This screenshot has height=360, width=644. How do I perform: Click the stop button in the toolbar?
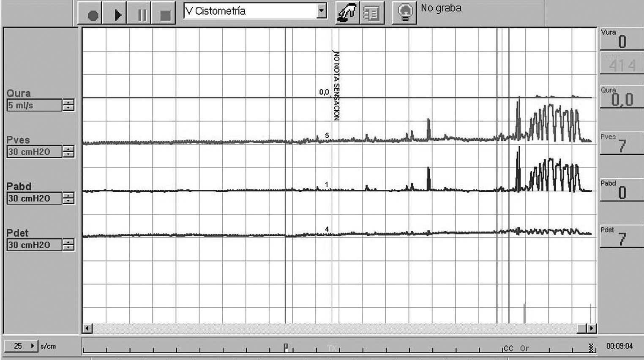165,15
